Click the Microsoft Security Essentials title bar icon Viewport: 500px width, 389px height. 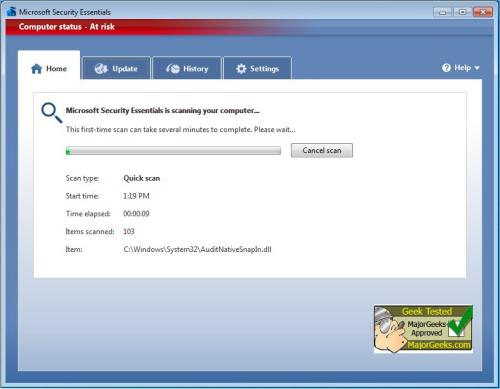(11, 12)
